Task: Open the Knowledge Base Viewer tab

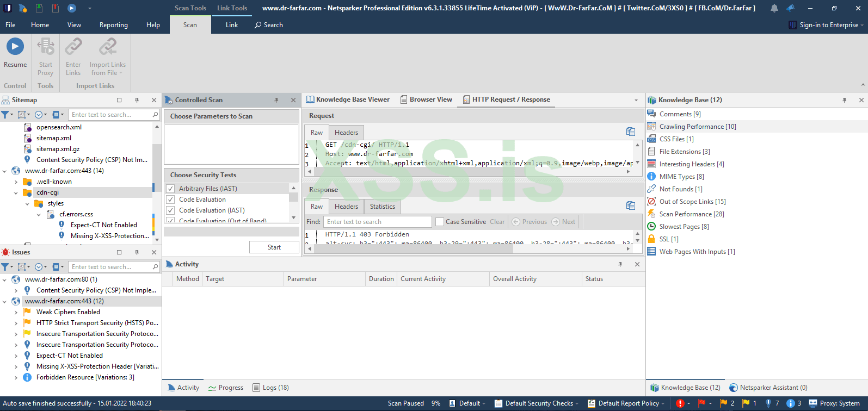Action: coord(348,99)
